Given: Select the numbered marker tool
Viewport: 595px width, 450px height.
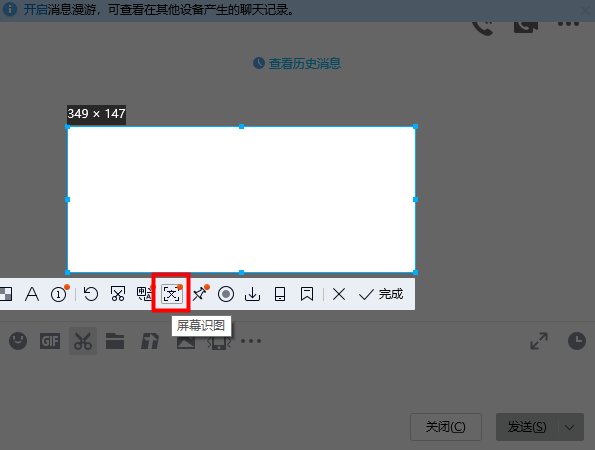Looking at the screenshot, I should coord(60,294).
